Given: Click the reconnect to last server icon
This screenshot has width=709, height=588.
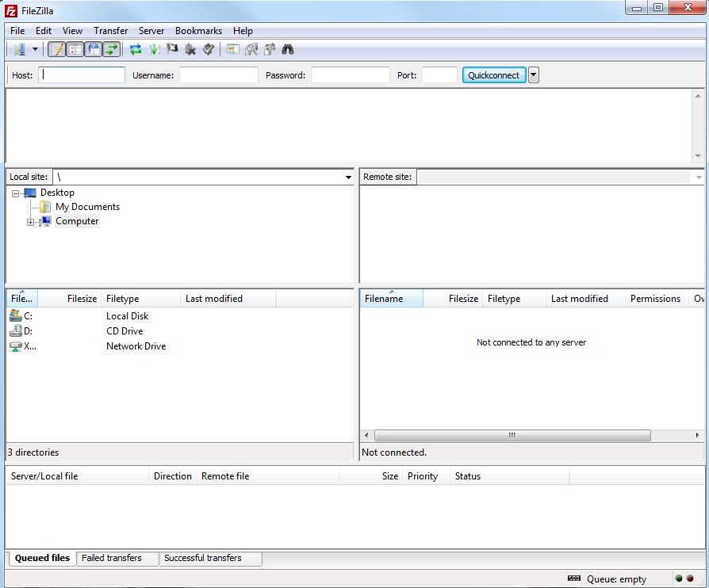Looking at the screenshot, I should pos(208,49).
